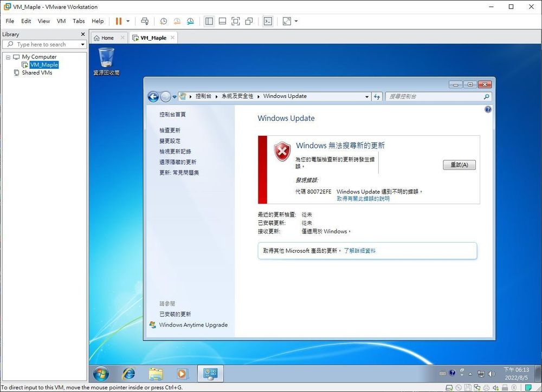Revert the VM to its snapshot
Viewport: 542px width, 392px height.
click(x=177, y=21)
